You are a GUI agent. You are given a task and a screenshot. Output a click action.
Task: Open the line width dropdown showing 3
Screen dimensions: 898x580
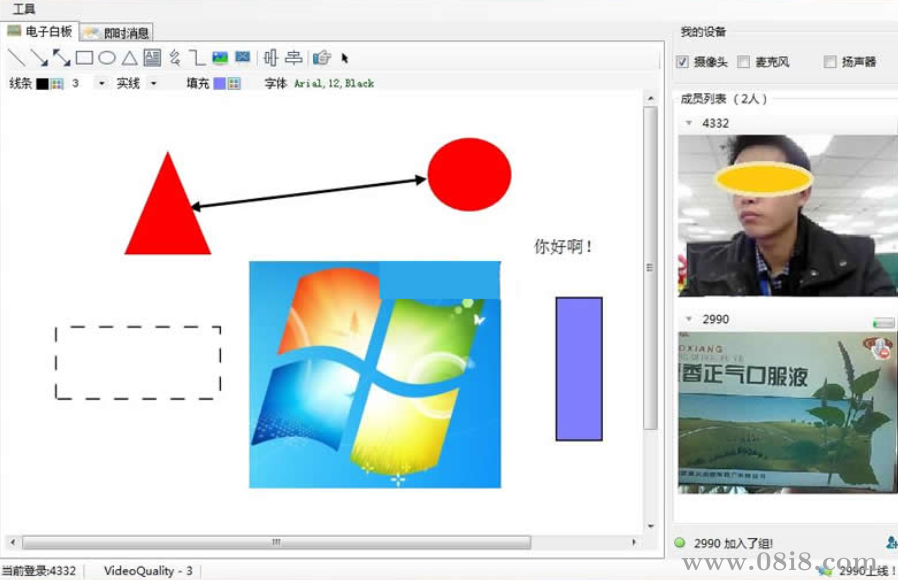pos(101,84)
